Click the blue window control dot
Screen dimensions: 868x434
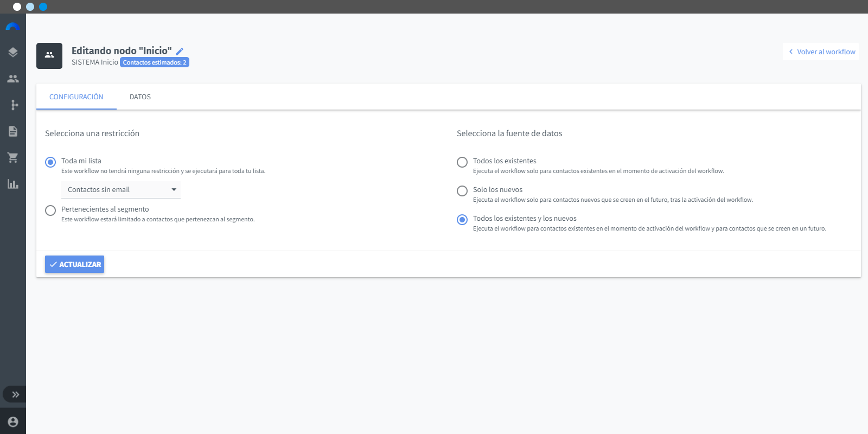tap(43, 7)
